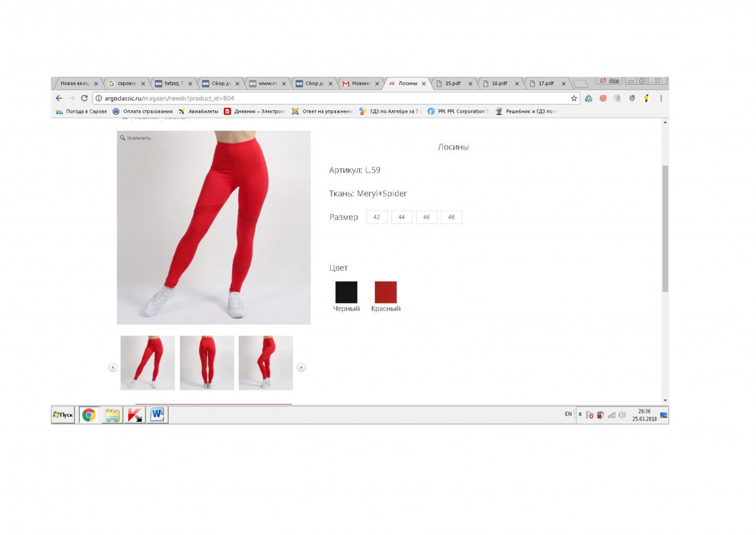Click the red swirl extension icon
This screenshot has height=535, width=756.
coord(603,98)
